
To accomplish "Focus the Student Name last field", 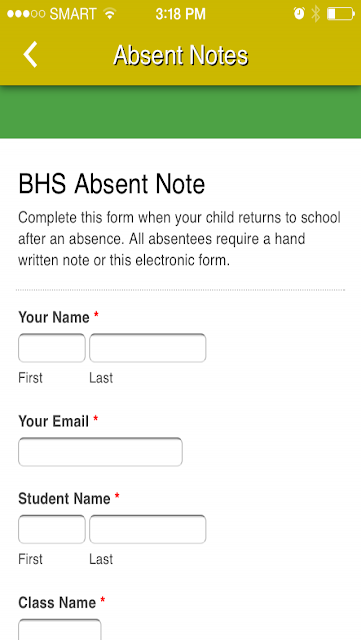I will [x=147, y=529].
